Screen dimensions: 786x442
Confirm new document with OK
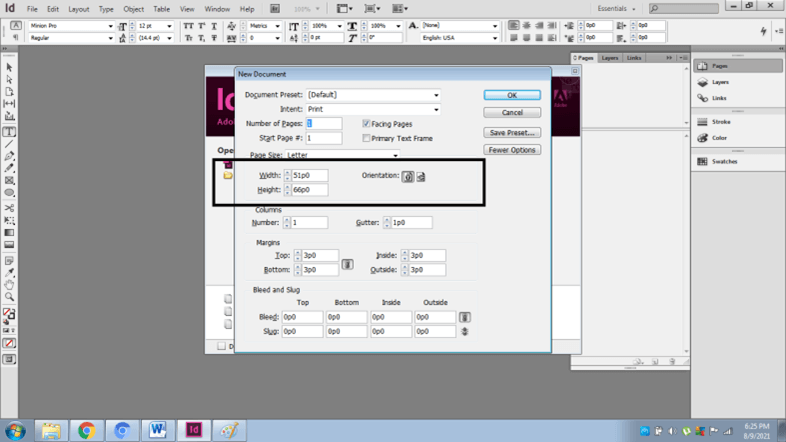tap(512, 95)
